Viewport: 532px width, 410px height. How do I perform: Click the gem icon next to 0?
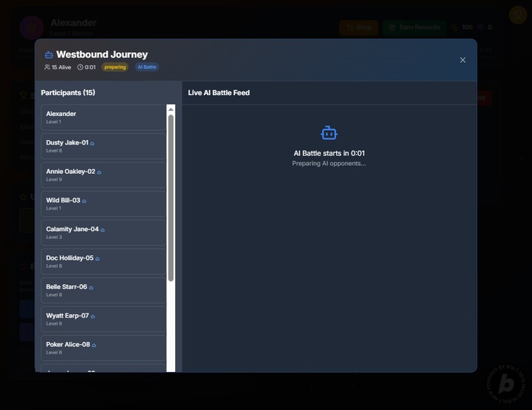481,27
